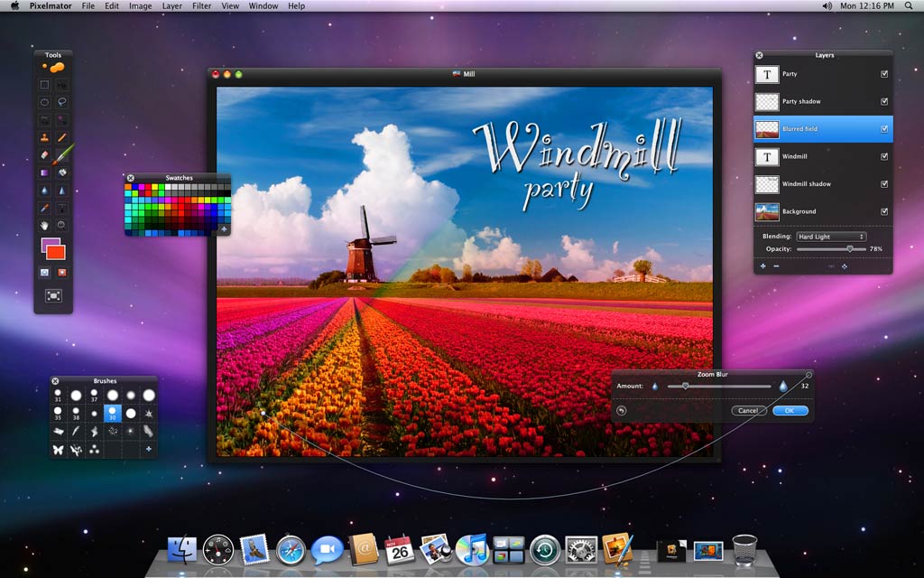
Task: Choose the Gradient tool
Action: pos(44,172)
